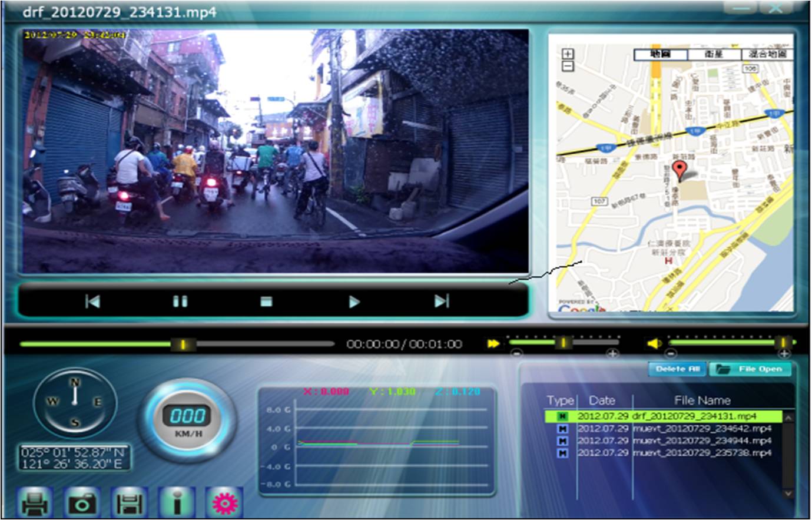Click the video progress slider handle
The height and width of the screenshot is (520, 812).
(183, 345)
